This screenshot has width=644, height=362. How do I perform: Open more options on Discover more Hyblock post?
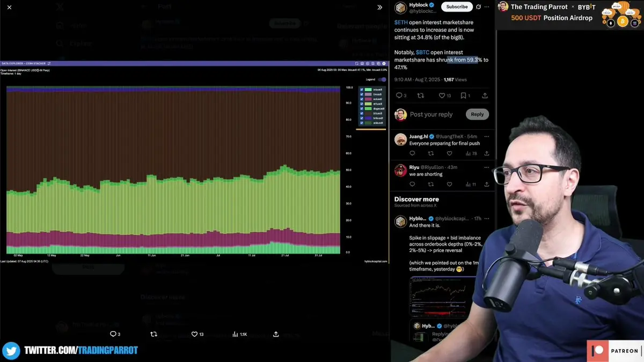(x=487, y=218)
